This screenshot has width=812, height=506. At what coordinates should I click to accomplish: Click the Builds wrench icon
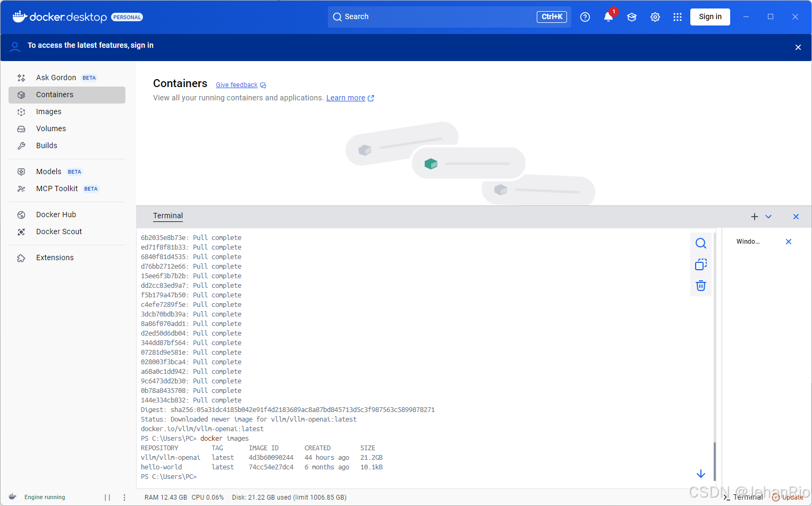click(x=21, y=145)
